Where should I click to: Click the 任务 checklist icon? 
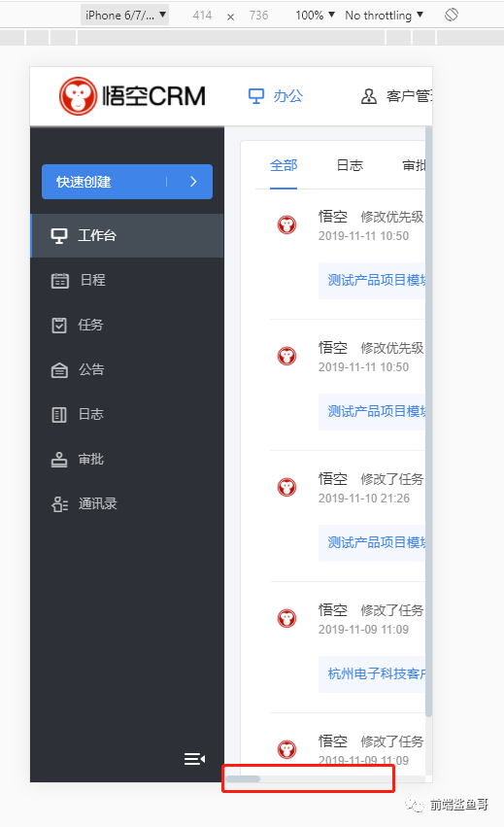coord(59,325)
